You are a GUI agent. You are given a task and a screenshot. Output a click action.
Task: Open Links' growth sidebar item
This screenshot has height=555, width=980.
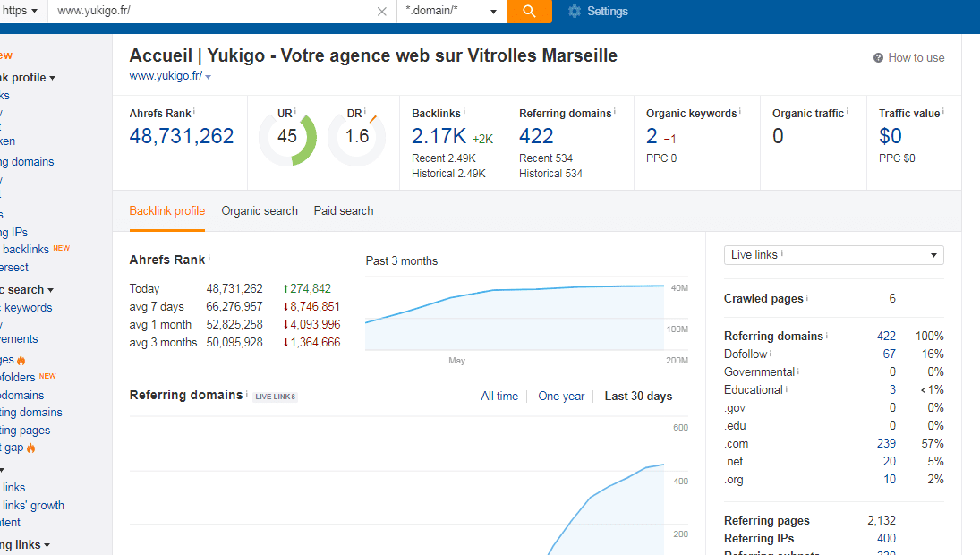[x=32, y=505]
